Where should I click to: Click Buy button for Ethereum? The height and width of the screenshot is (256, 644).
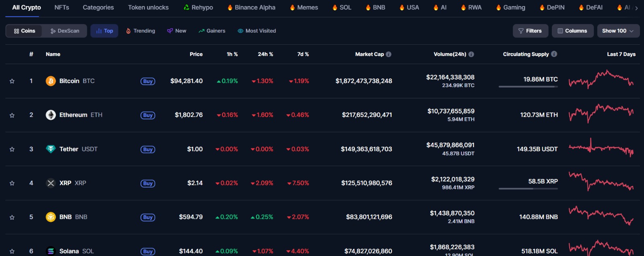pos(148,115)
